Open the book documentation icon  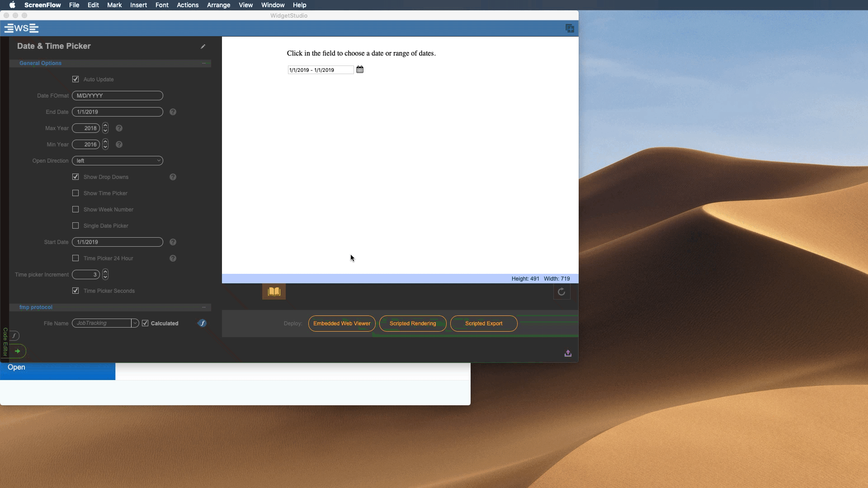pyautogui.click(x=274, y=291)
